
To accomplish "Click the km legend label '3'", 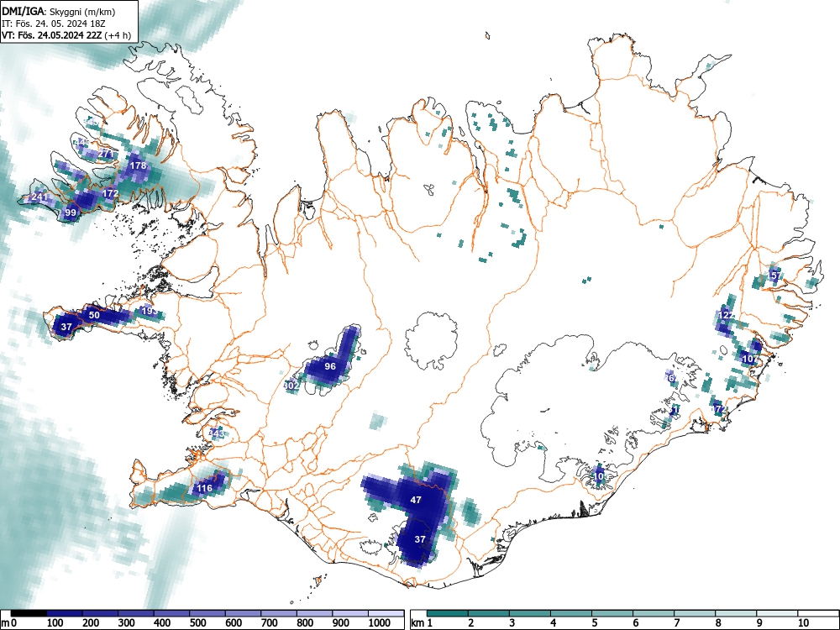I will (x=512, y=623).
